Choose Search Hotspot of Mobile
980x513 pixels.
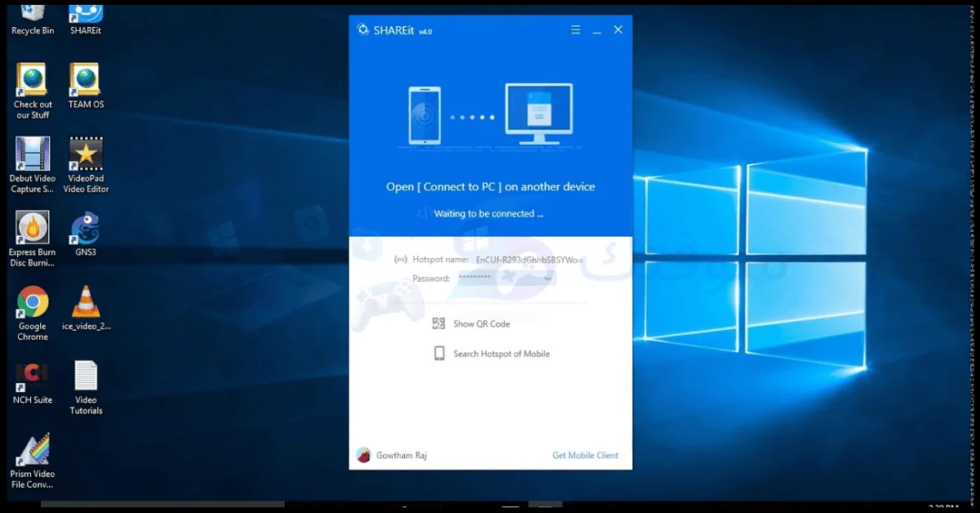click(x=491, y=354)
